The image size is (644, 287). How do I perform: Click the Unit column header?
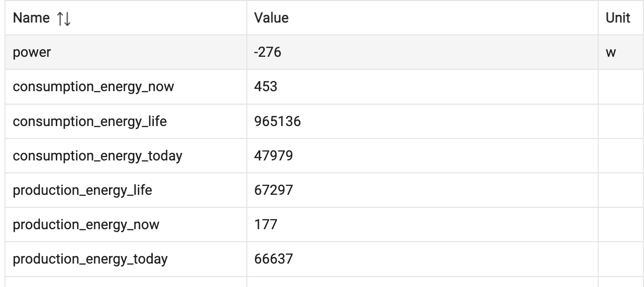point(618,18)
